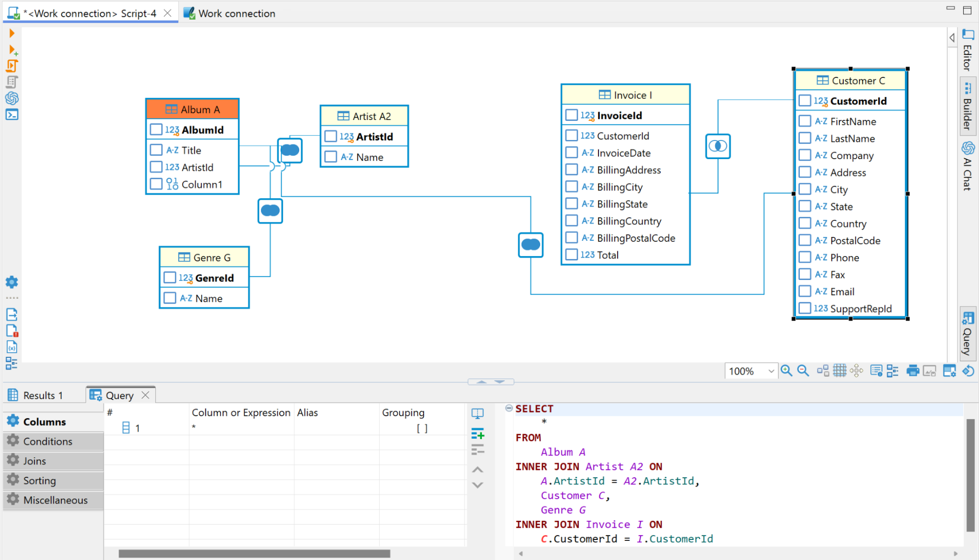Click the add column icon beside grid
Image resolution: width=979 pixels, height=560 pixels.
click(478, 434)
